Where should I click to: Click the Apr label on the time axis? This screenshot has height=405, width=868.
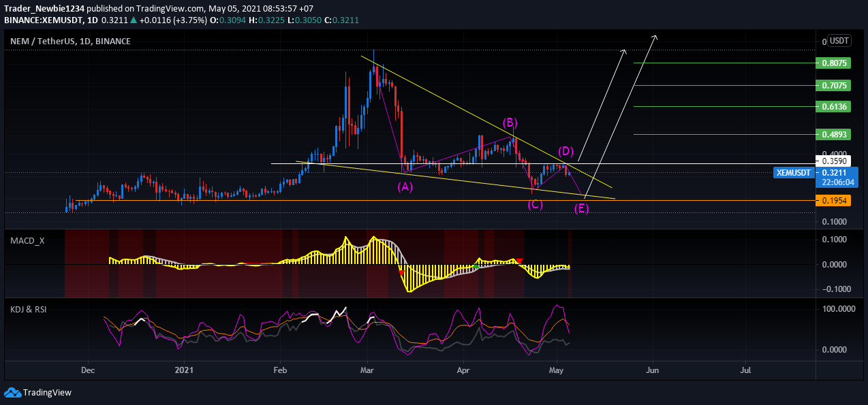pos(463,371)
